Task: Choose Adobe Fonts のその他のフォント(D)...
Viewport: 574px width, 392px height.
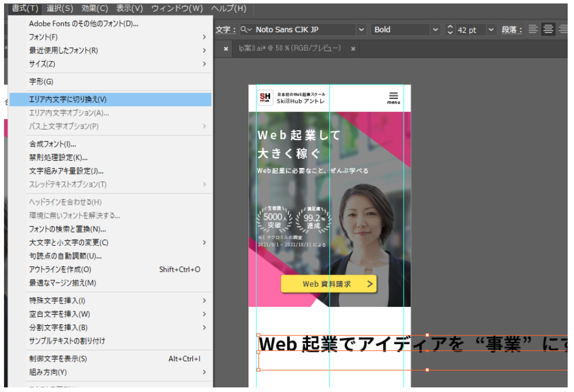Action: coord(110,24)
